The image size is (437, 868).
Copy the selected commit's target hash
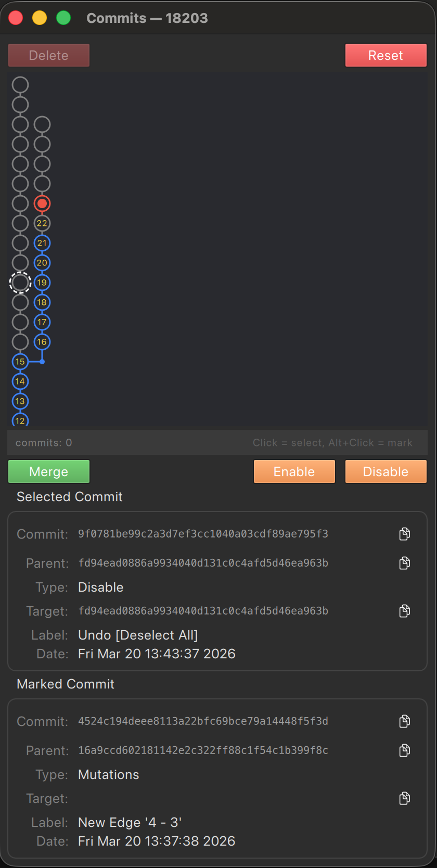404,611
